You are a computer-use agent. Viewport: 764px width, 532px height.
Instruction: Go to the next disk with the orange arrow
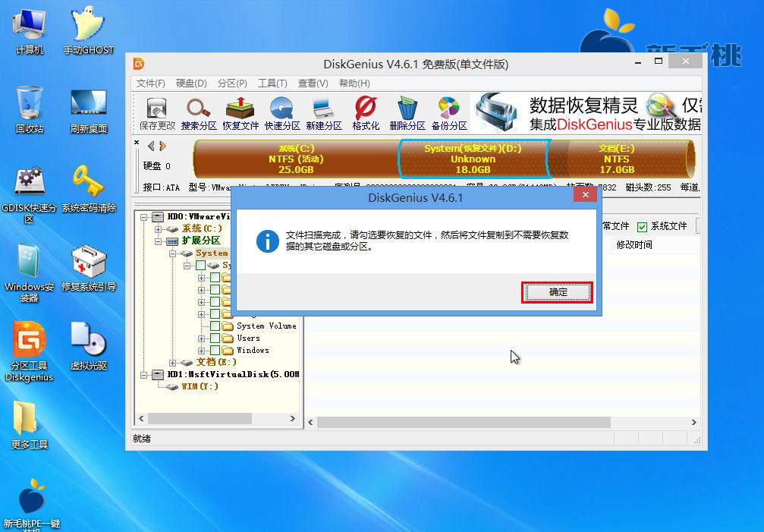[x=163, y=146]
